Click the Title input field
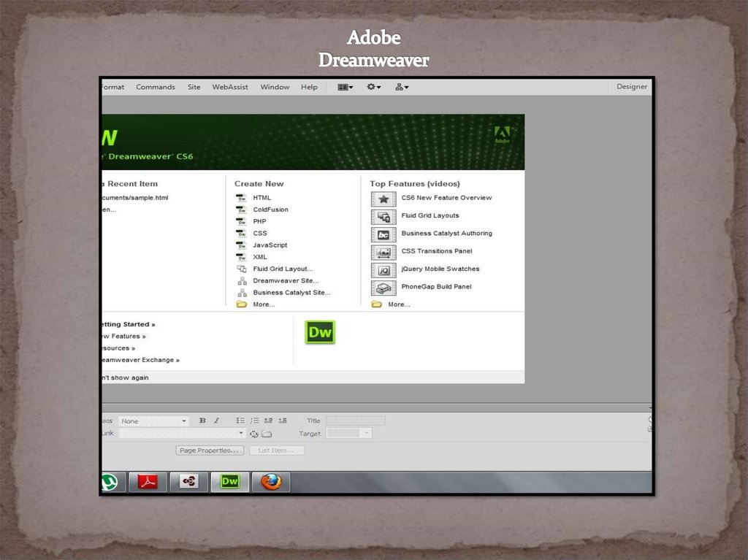This screenshot has height=560, width=748. point(356,421)
